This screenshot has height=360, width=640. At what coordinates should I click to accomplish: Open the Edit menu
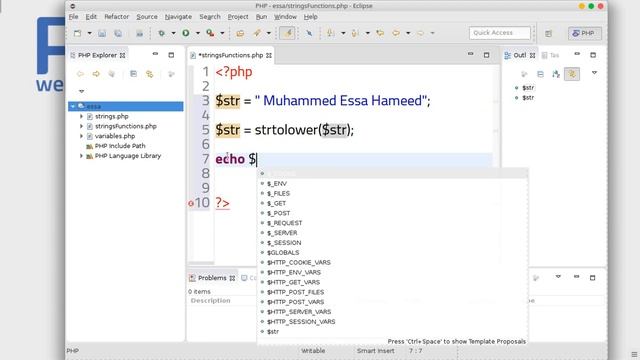pos(91,17)
